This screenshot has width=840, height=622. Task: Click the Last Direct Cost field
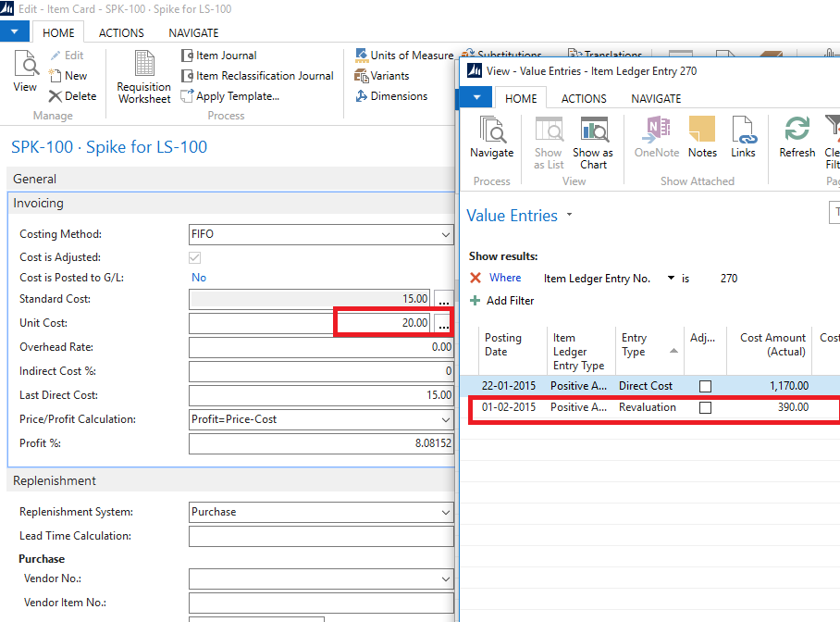click(321, 396)
